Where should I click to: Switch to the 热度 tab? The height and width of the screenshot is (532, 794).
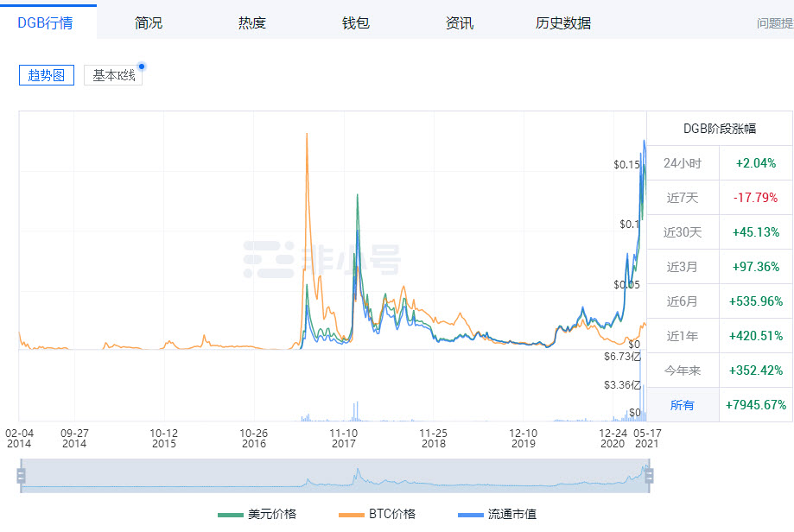tap(251, 22)
